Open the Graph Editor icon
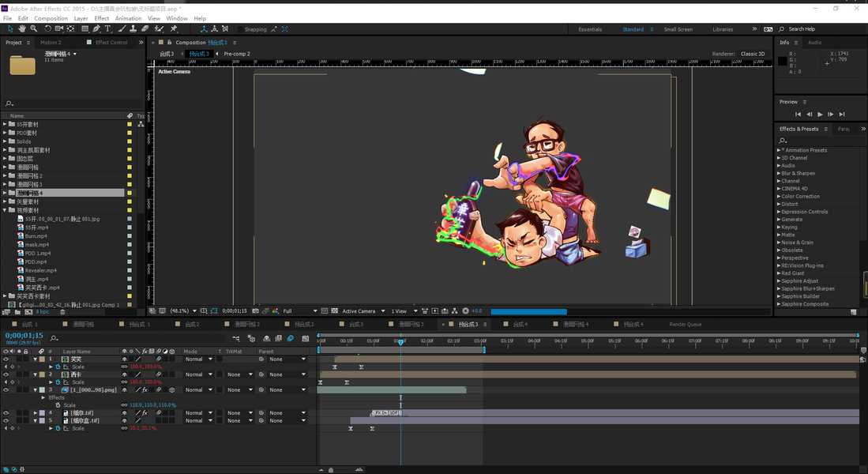The height and width of the screenshot is (474, 868). pos(306,338)
